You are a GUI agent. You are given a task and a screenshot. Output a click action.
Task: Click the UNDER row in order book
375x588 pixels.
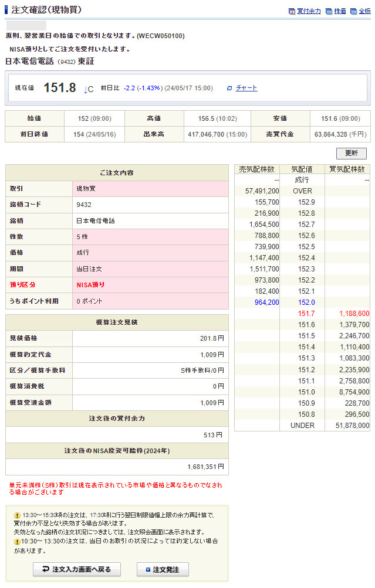pyautogui.click(x=302, y=426)
